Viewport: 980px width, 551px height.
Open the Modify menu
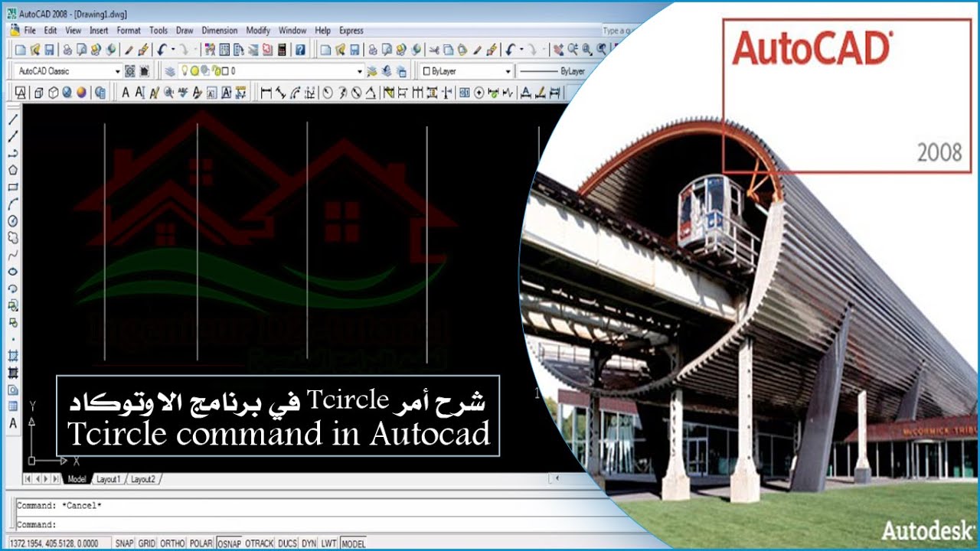coord(258,31)
